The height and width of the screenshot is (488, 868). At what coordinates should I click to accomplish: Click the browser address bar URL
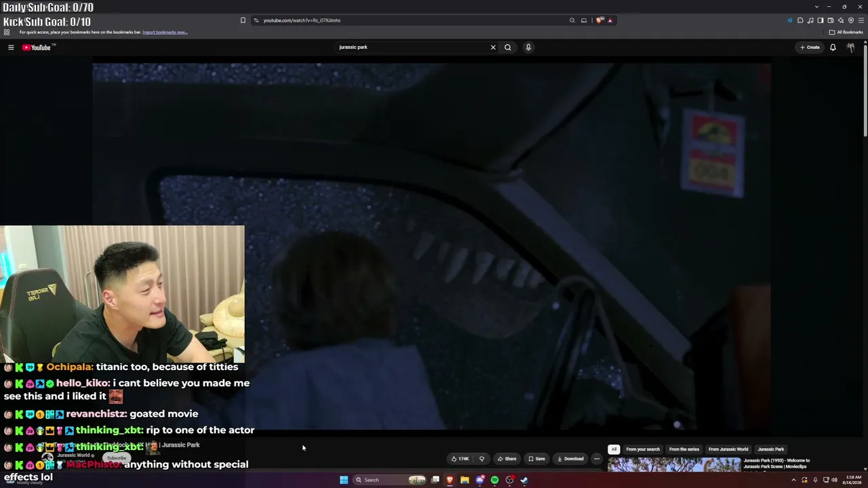(x=302, y=20)
